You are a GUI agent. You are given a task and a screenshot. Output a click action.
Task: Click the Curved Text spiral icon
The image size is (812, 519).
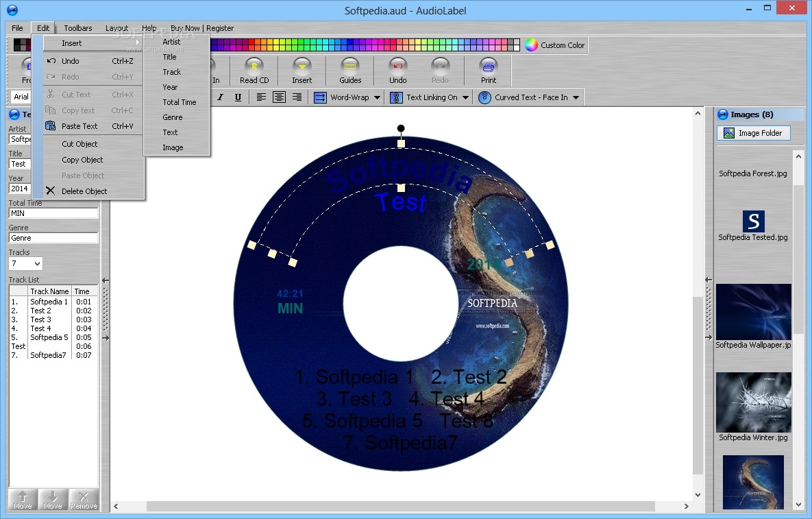[484, 97]
